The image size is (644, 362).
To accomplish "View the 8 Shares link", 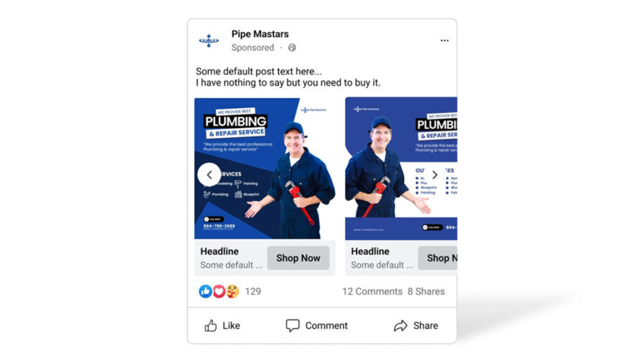I will click(426, 292).
